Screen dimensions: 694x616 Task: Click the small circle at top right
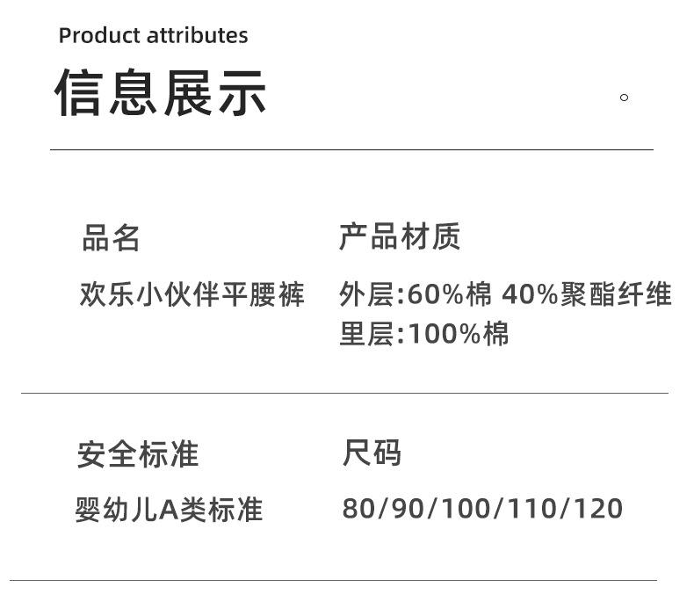[624, 98]
